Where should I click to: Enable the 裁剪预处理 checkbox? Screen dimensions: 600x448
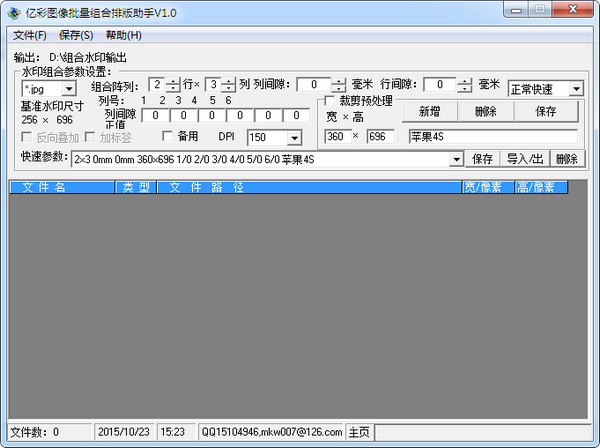330,101
